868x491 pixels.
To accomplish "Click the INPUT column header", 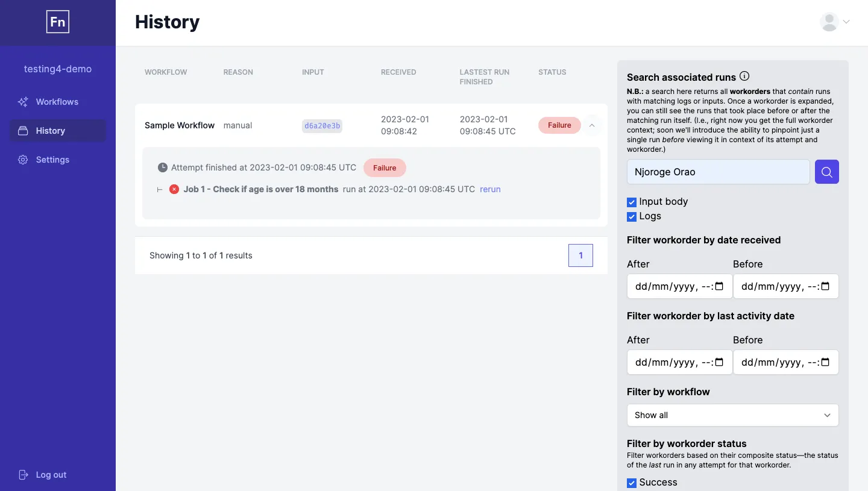I will tap(313, 72).
